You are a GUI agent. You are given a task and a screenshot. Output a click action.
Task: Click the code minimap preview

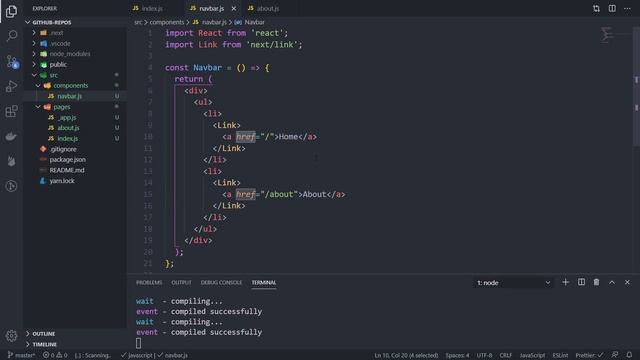[x=607, y=34]
